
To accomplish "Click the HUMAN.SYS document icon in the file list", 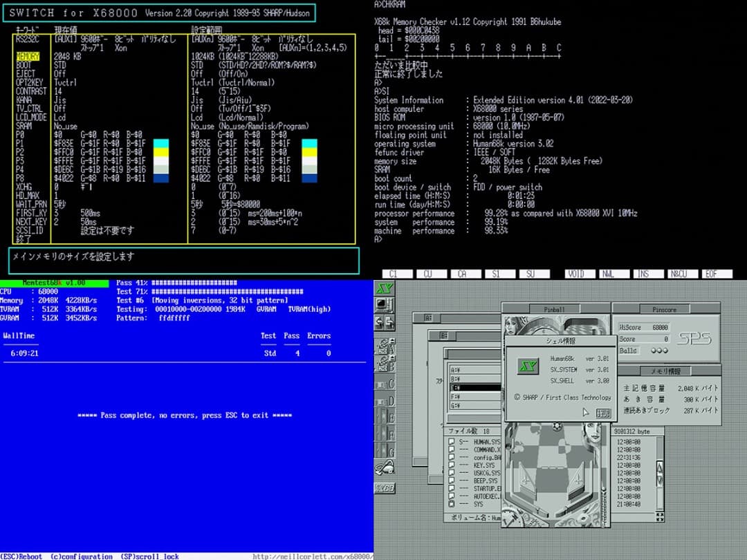I will (450, 440).
